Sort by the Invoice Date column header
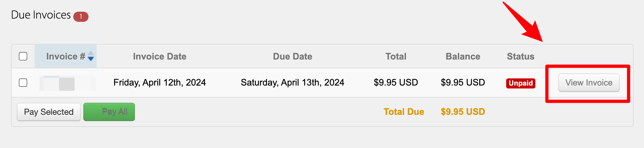The image size is (644, 148). point(160,56)
